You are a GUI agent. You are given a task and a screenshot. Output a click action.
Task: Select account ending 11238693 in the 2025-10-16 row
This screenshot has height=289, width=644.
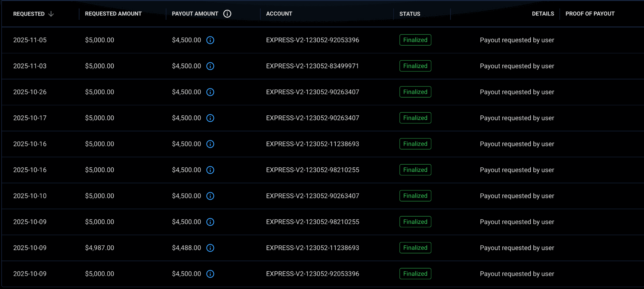[x=313, y=144]
